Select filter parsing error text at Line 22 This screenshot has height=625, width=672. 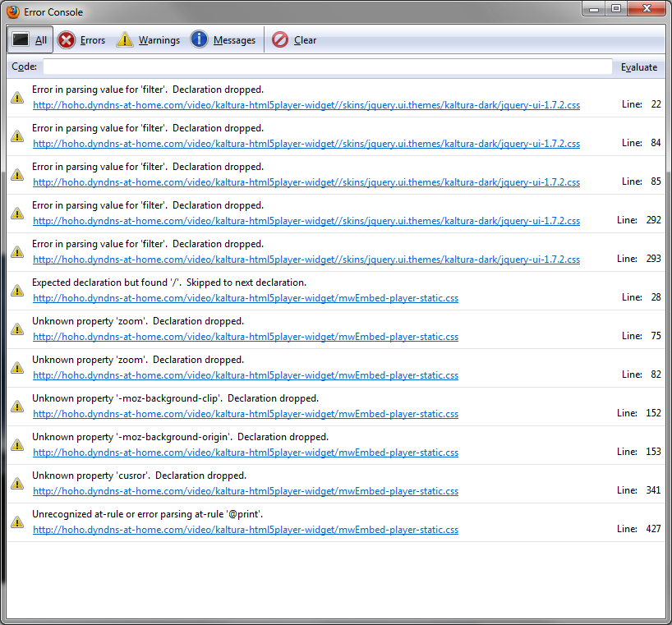(148, 90)
